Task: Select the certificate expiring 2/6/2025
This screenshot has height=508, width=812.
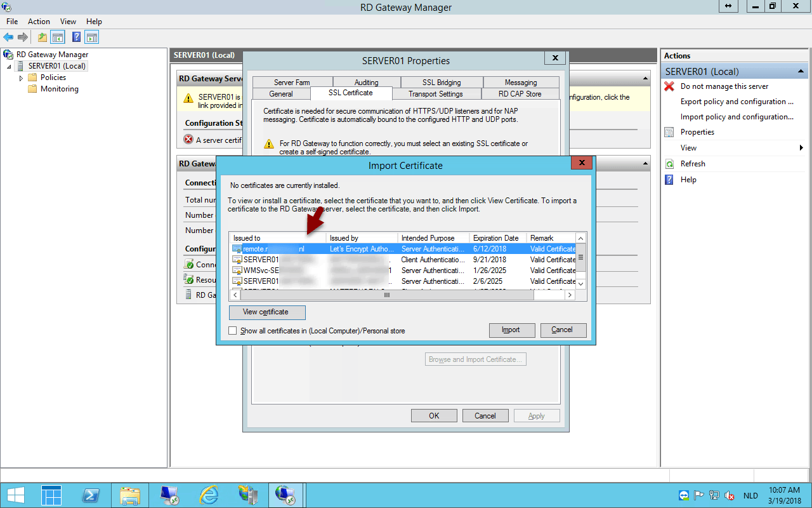Action: (403, 281)
